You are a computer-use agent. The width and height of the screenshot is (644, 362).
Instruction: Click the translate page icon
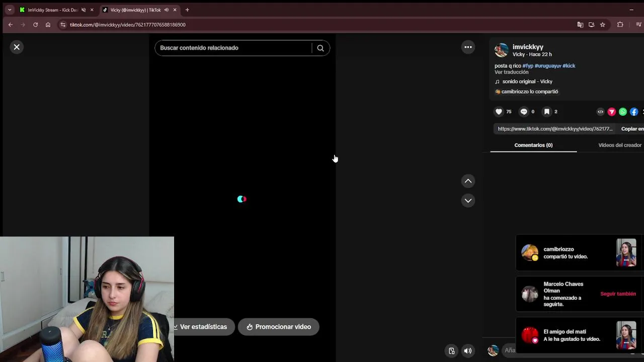pyautogui.click(x=580, y=25)
